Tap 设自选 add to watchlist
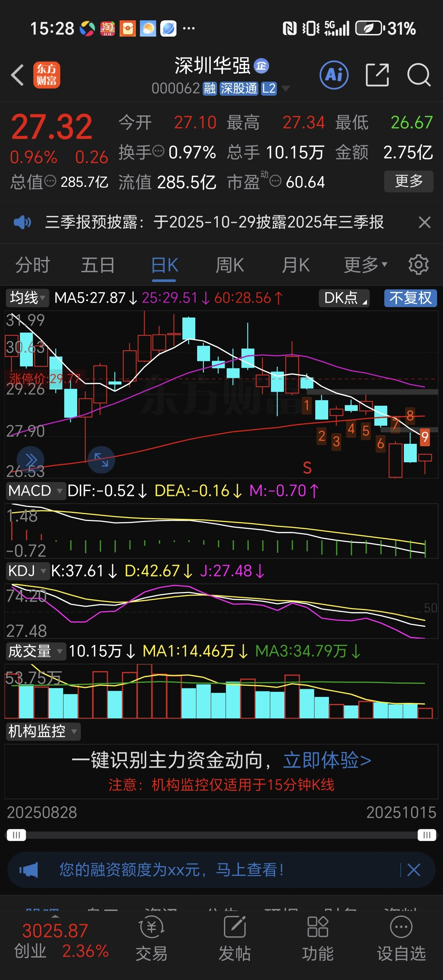 click(x=401, y=938)
